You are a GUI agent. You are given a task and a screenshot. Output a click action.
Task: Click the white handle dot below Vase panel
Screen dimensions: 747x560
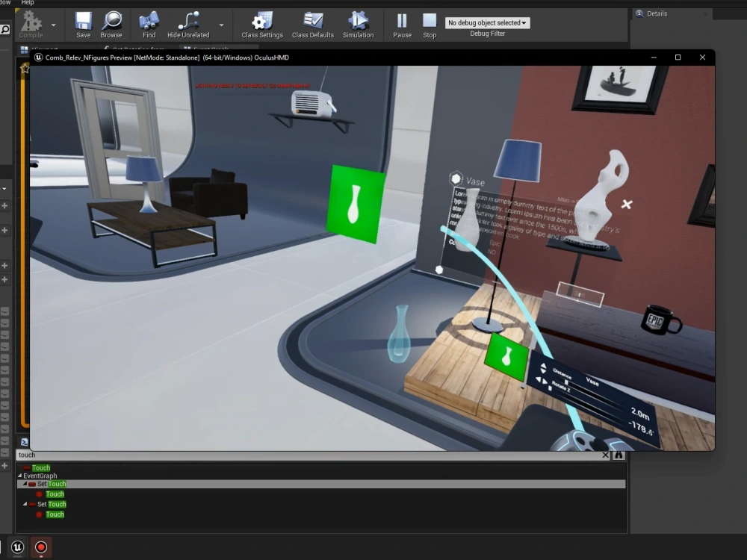[x=439, y=270]
